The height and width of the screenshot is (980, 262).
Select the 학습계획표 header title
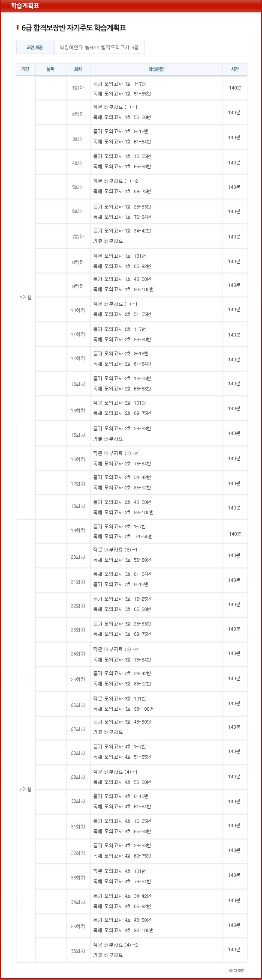point(25,6)
